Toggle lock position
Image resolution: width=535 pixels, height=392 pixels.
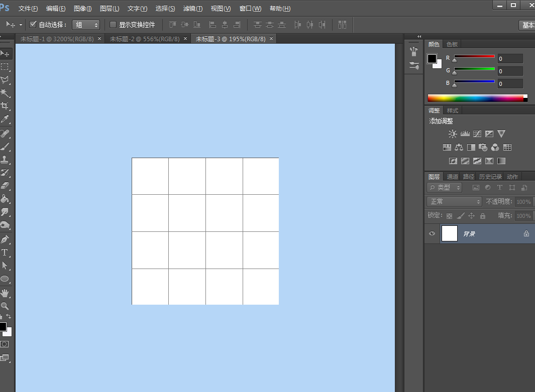pyautogui.click(x=472, y=216)
